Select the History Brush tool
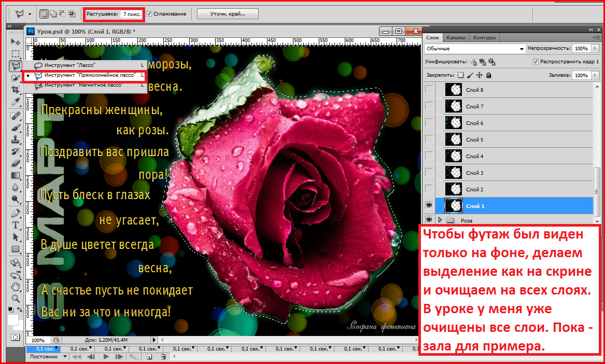The width and height of the screenshot is (605, 364). point(16,151)
